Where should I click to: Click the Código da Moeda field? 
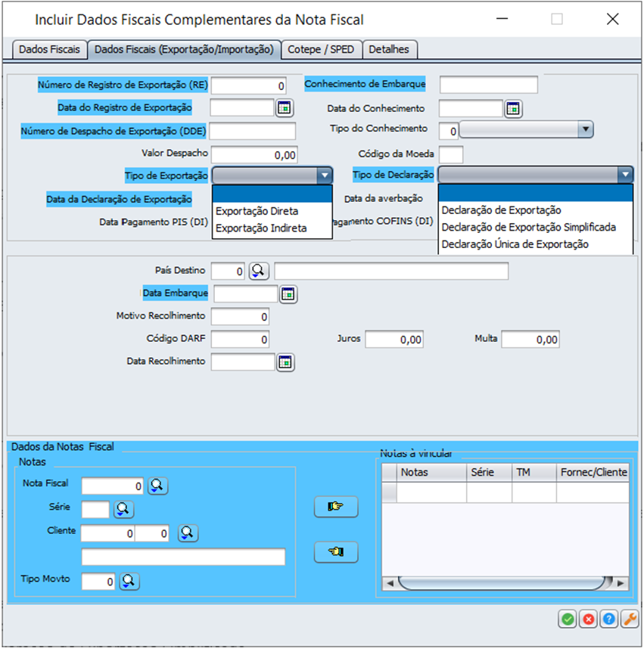451,155
